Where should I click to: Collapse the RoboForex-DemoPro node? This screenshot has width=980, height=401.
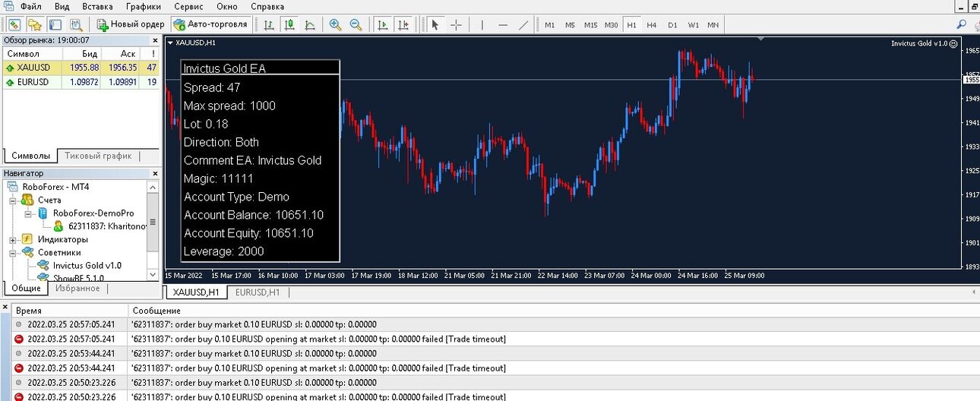(27, 213)
